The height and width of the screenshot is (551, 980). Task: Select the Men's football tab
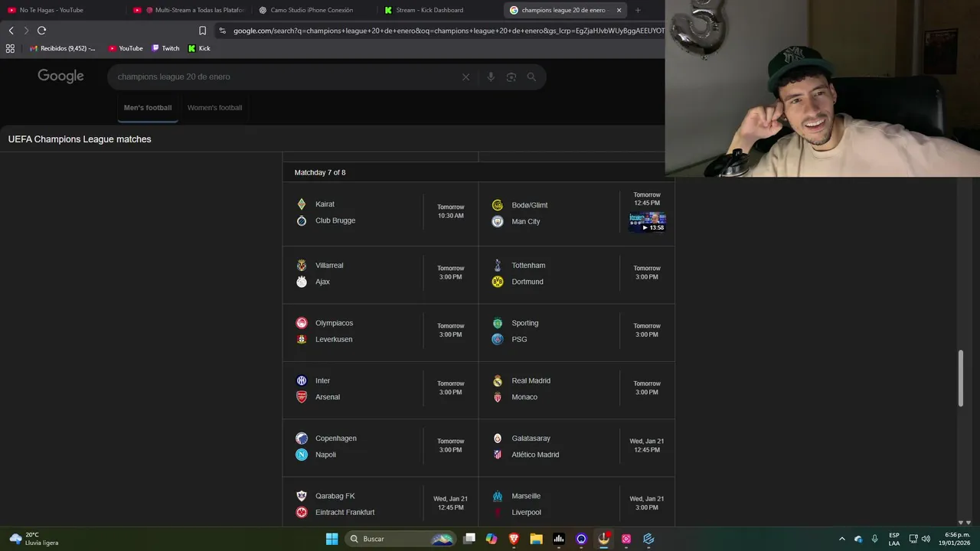click(x=148, y=108)
